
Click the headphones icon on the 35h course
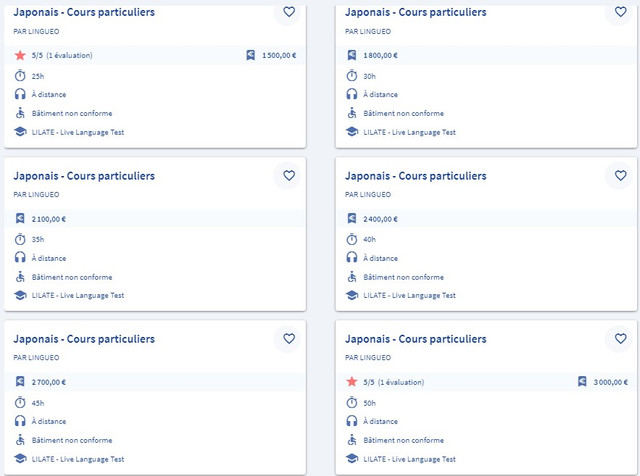coord(20,257)
